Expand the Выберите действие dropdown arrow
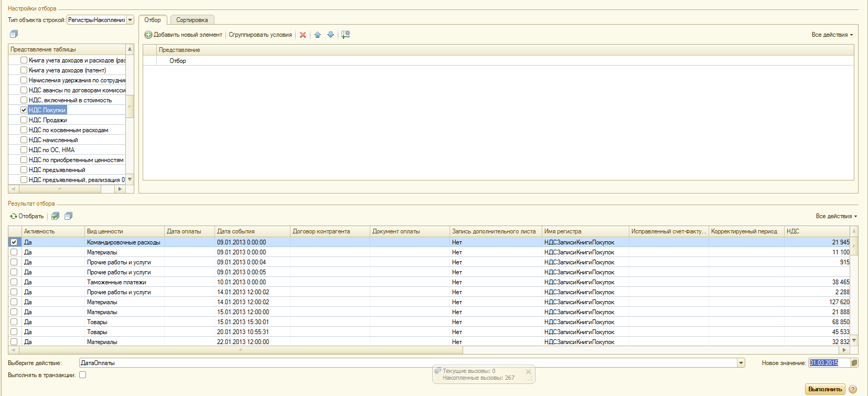 (x=741, y=363)
